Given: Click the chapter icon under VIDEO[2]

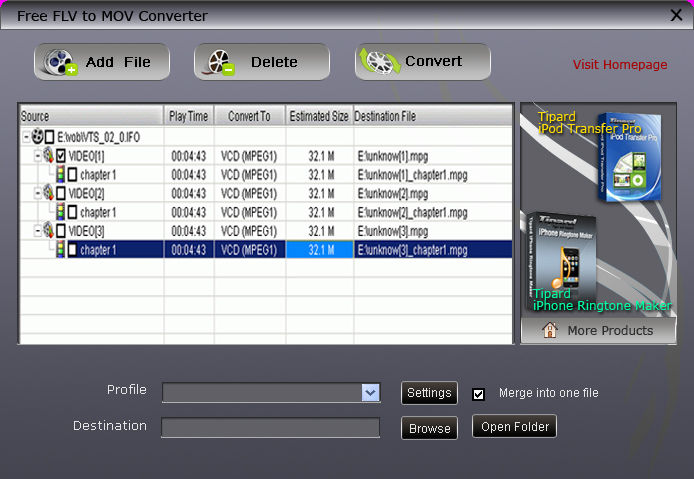Looking at the screenshot, I should 60,212.
